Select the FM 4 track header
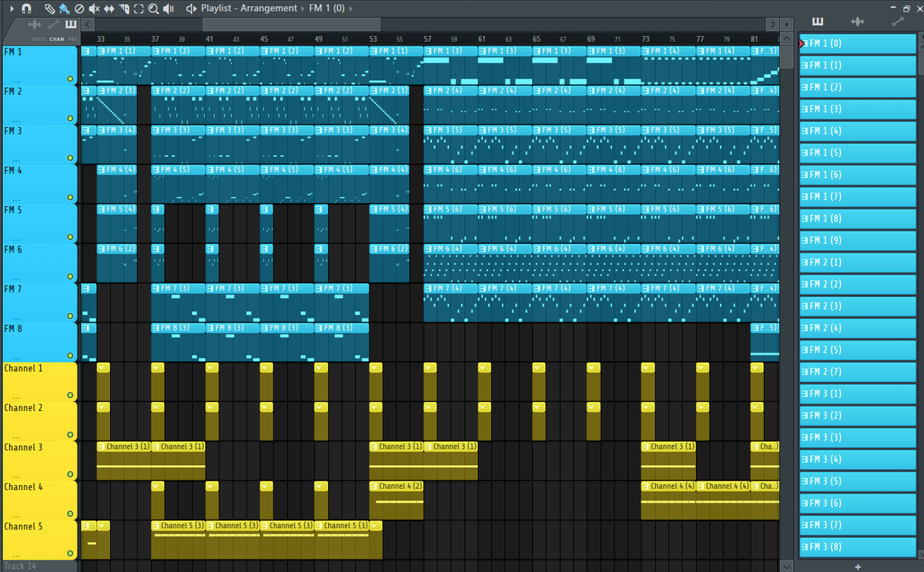Screen dimensions: 924x572 39,183
